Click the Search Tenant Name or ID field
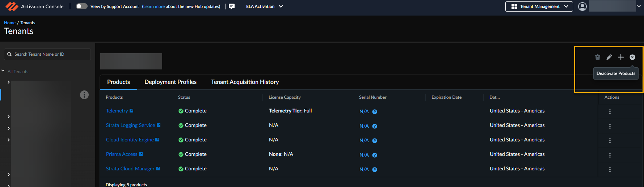 point(51,54)
